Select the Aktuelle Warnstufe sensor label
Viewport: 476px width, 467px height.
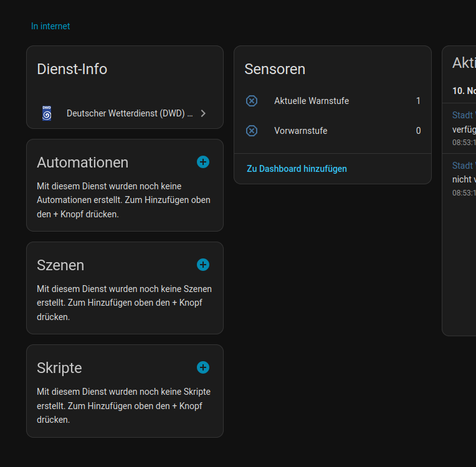tap(312, 101)
